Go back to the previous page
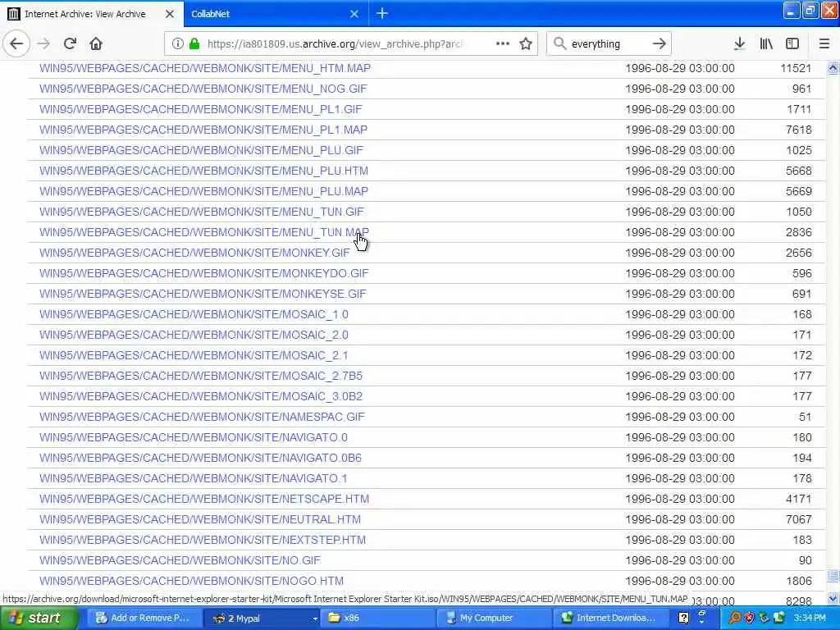Image resolution: width=840 pixels, height=630 pixels. [x=16, y=43]
